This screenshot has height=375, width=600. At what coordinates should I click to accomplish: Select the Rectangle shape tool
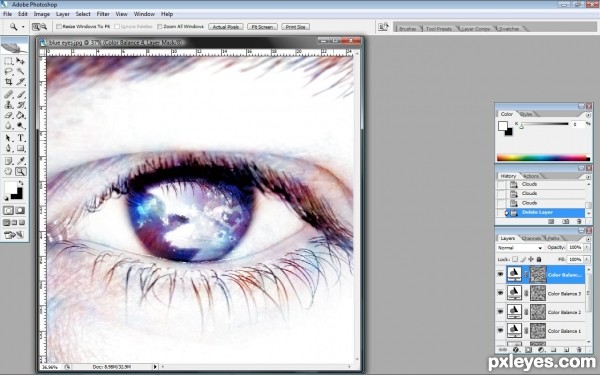(20, 148)
